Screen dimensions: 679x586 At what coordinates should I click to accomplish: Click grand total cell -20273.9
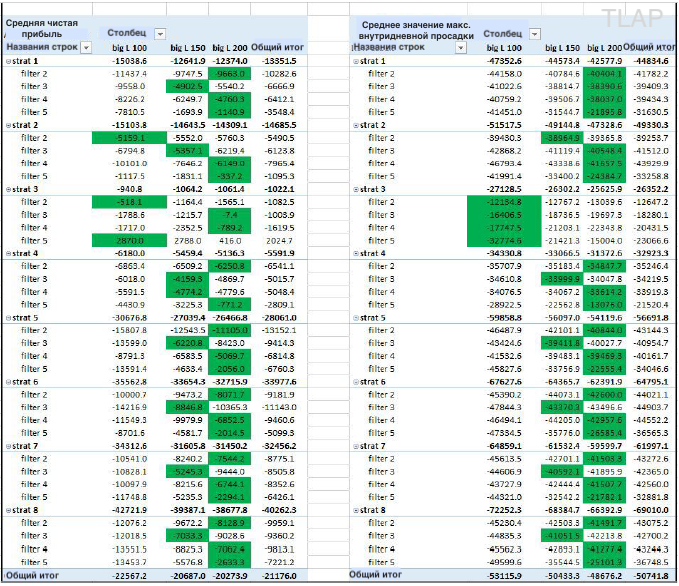230,576
